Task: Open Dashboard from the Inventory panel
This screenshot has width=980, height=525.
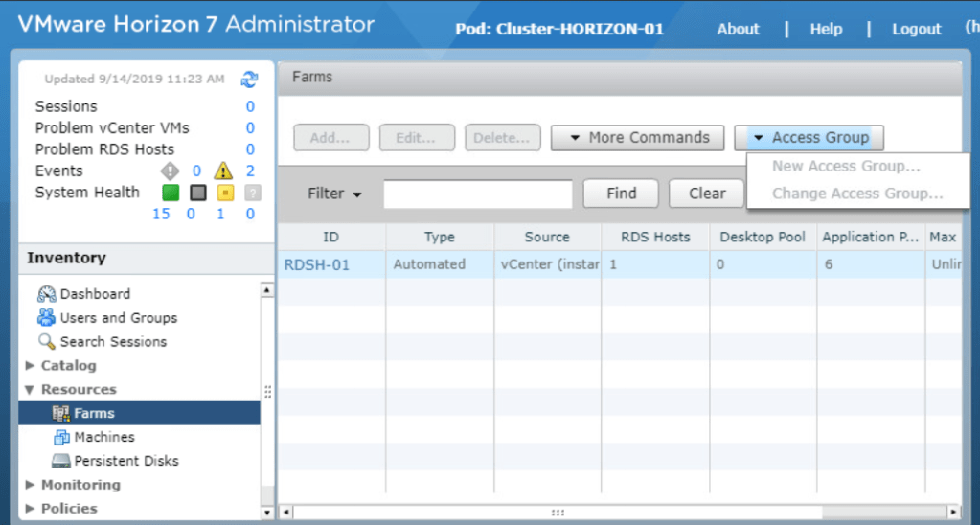Action: 94,294
